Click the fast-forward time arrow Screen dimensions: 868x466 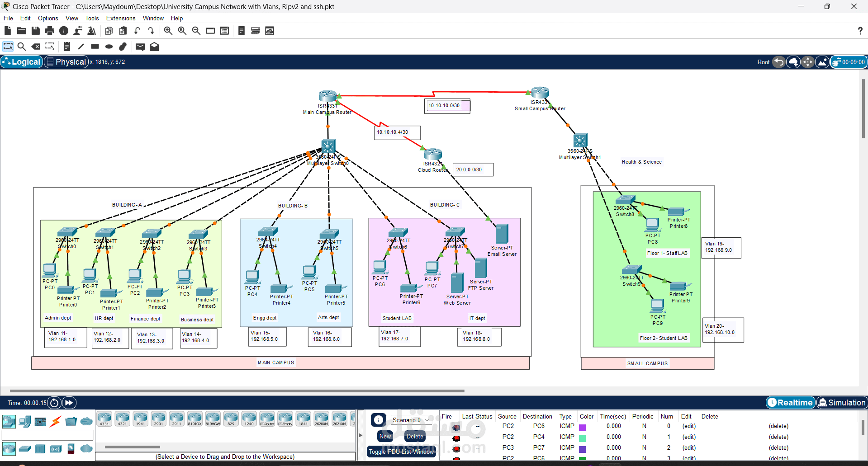tap(69, 403)
